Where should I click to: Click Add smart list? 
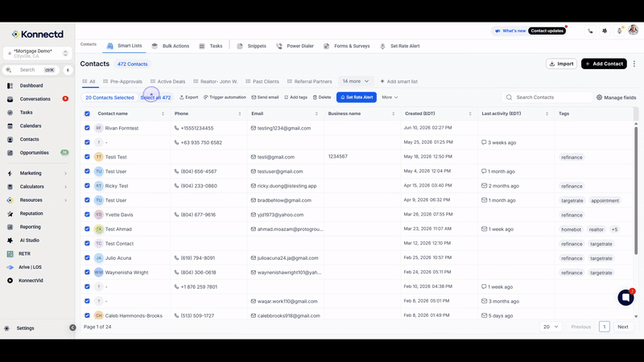pos(398,82)
